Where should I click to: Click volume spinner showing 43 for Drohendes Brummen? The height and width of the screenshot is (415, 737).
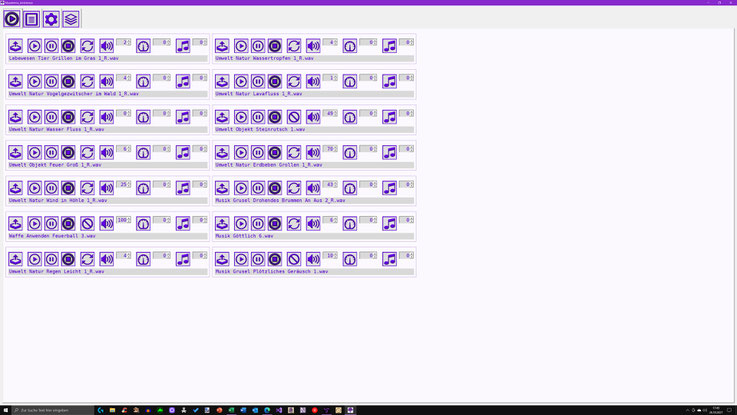pyautogui.click(x=330, y=184)
